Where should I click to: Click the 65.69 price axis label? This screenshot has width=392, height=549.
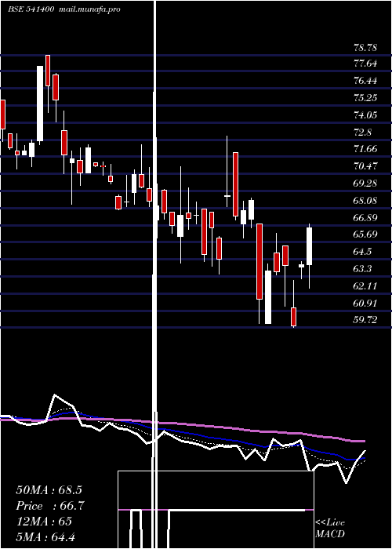point(365,234)
